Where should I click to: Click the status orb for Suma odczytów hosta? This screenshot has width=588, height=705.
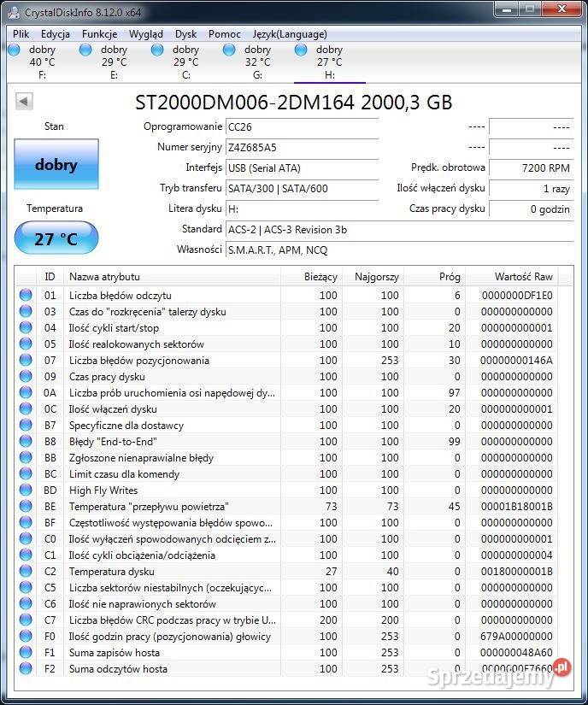(26, 669)
